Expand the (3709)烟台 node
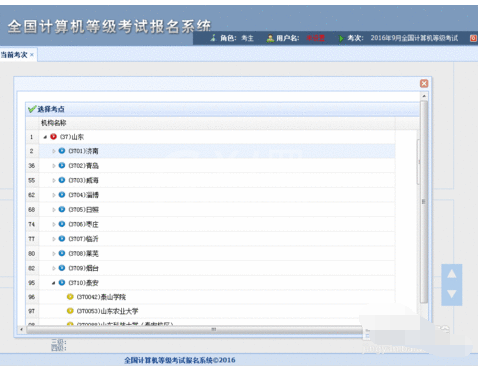Viewport: 496px width, 367px height. point(54,268)
